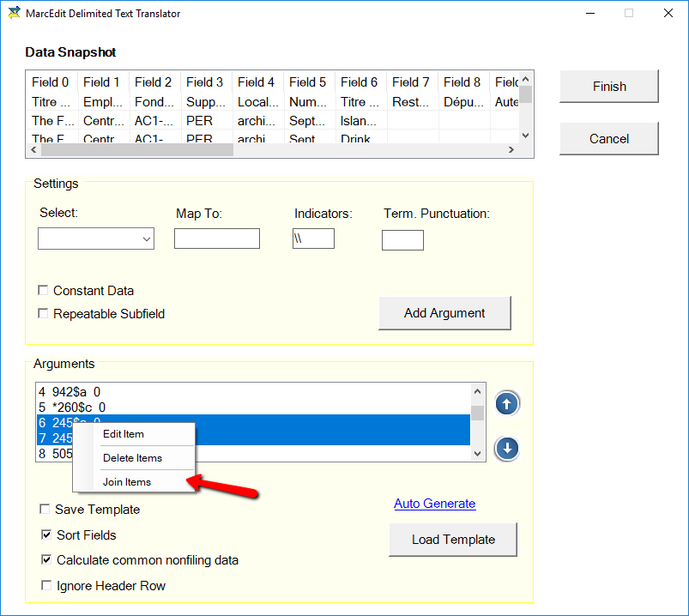This screenshot has height=616, width=689.
Task: Click Data Snapshot vertical scroll down arrow
Action: 525,136
